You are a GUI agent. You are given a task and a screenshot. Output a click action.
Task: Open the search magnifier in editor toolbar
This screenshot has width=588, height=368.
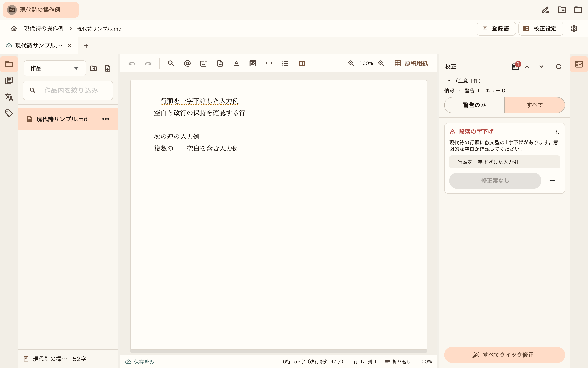171,63
